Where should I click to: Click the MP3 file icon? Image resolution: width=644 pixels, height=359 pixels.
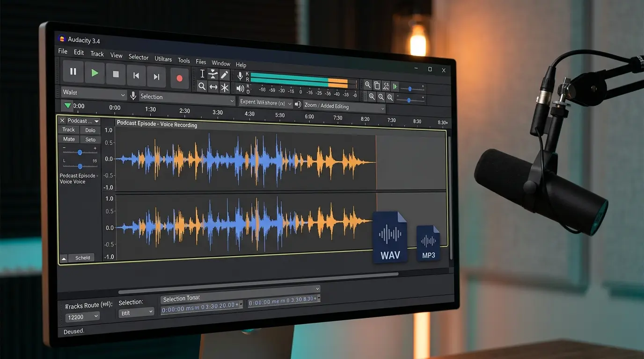click(x=428, y=243)
